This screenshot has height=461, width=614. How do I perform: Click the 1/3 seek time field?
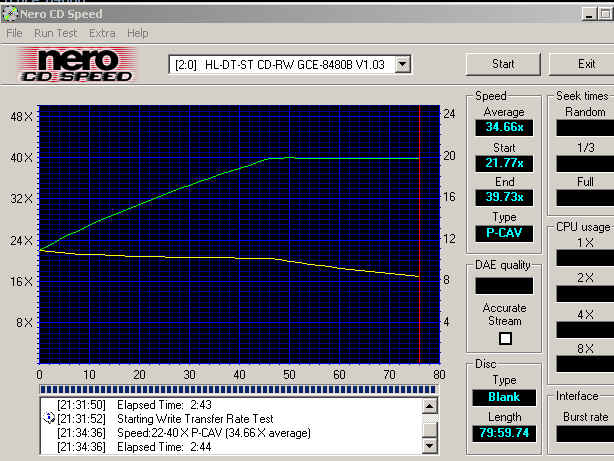tap(585, 164)
